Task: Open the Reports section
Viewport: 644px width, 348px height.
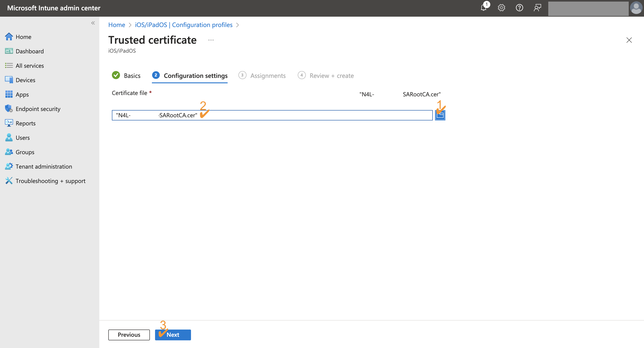Action: [x=26, y=123]
